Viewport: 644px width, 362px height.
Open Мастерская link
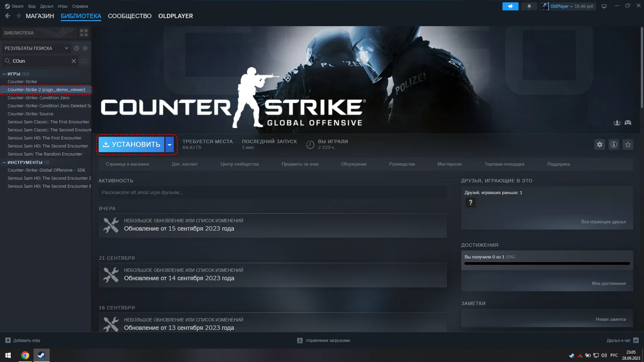pyautogui.click(x=449, y=164)
